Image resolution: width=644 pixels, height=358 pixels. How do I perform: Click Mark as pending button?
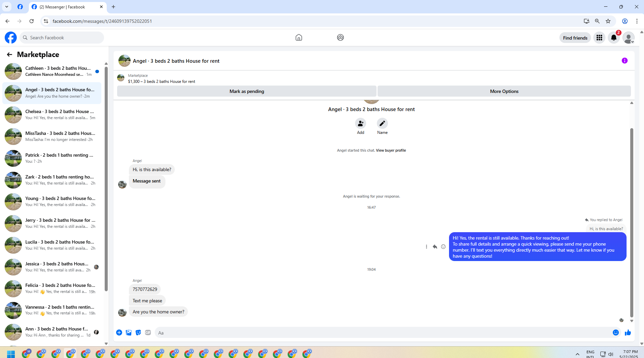click(247, 91)
